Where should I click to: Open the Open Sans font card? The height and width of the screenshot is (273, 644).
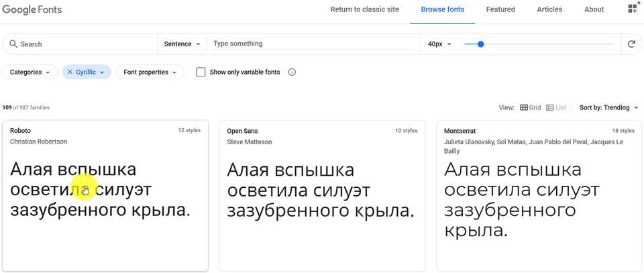[x=322, y=195]
